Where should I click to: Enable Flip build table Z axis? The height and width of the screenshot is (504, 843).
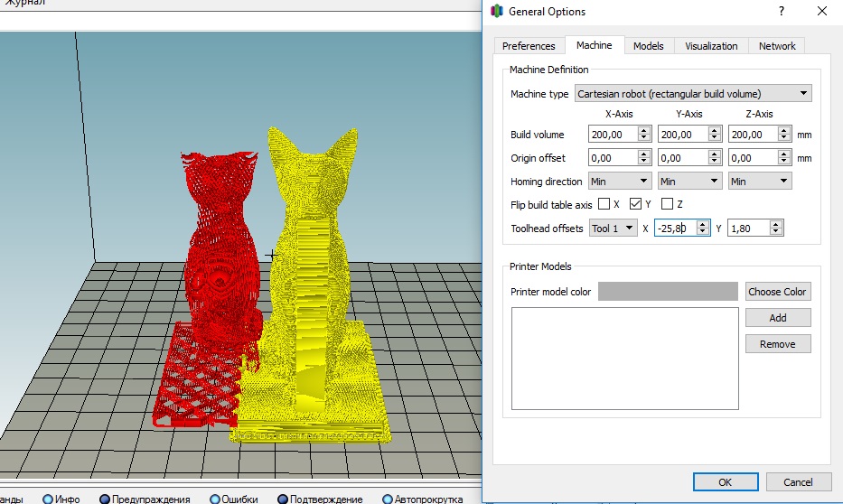(667, 204)
